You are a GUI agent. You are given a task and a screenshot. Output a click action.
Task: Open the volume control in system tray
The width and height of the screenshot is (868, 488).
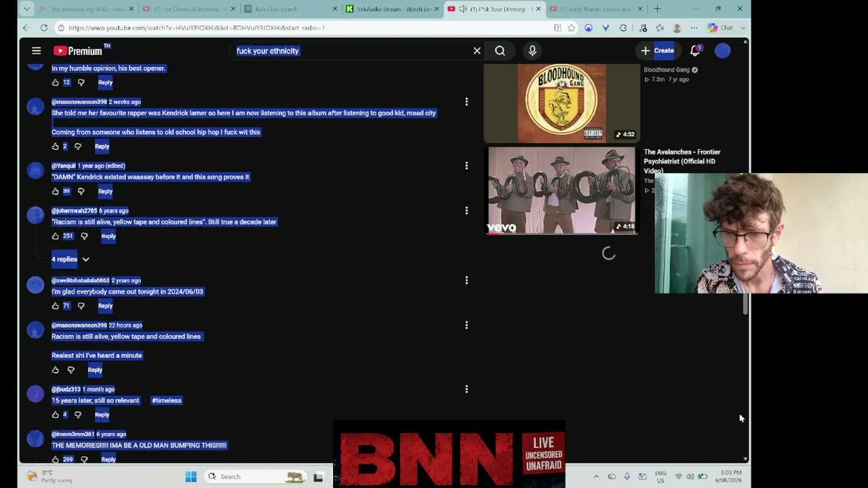690,476
